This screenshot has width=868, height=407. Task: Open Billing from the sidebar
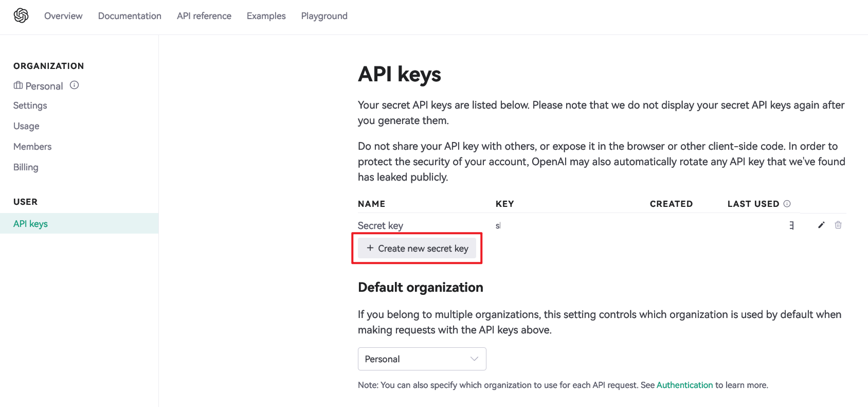click(26, 167)
